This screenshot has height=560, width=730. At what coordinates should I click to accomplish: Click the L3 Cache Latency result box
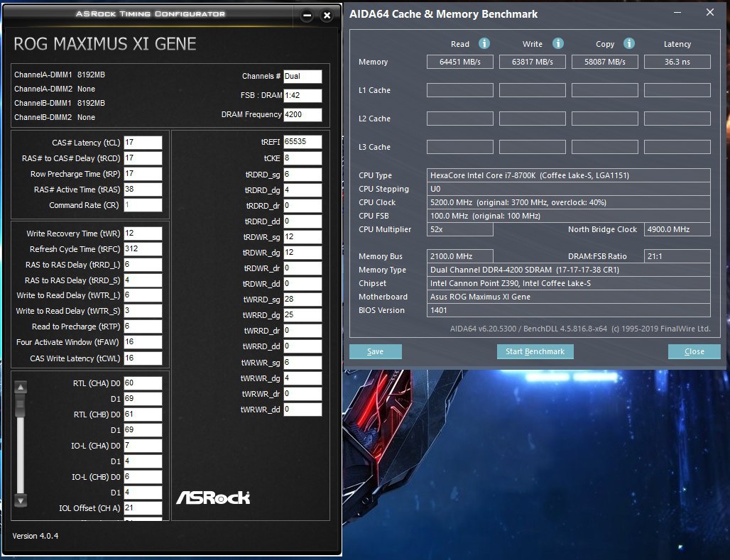pos(677,147)
